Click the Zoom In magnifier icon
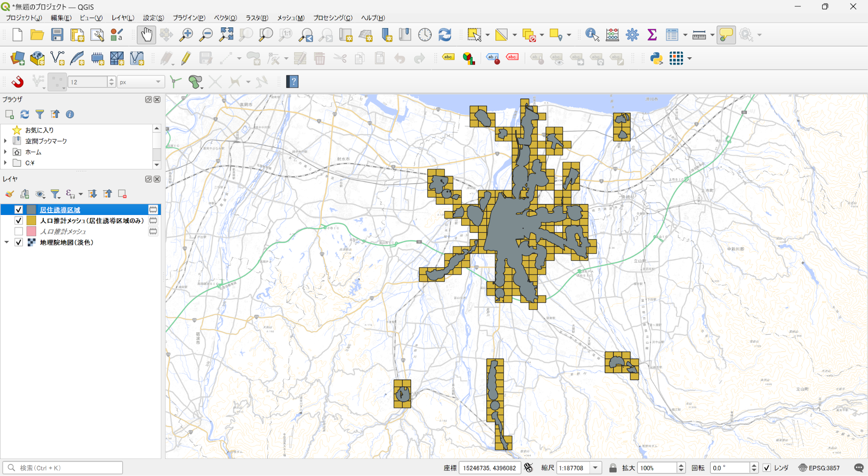The image size is (868, 476). (186, 35)
